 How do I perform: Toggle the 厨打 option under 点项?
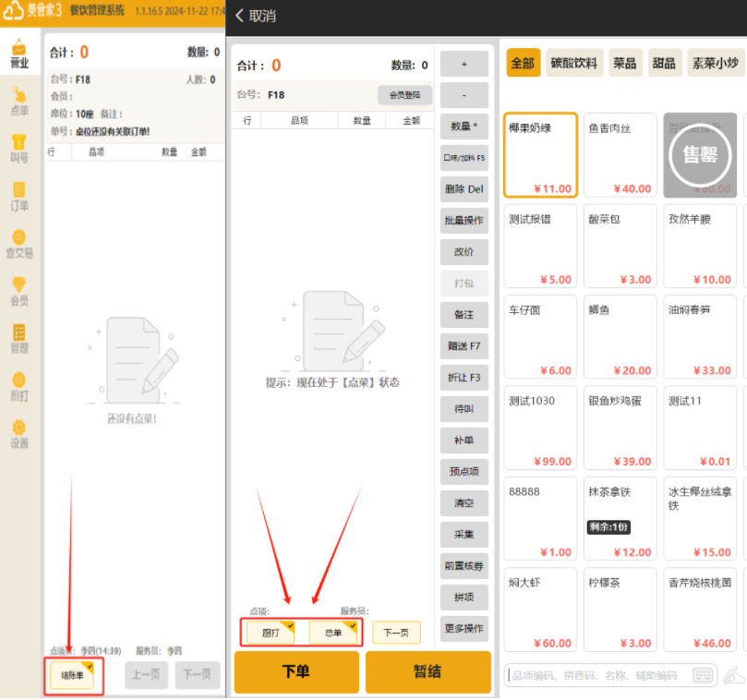click(x=271, y=633)
